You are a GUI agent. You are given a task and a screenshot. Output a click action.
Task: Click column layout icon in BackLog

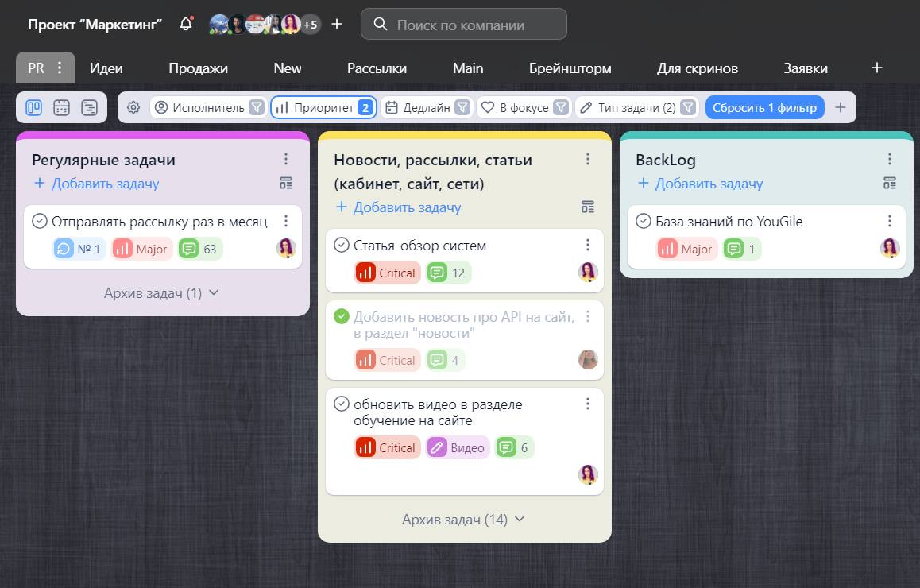[x=890, y=184]
